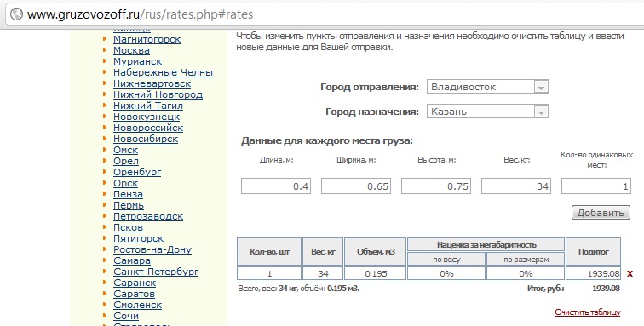Screen dimensions: 644x326
Task: Open the Омск city link
Action: [x=126, y=151]
